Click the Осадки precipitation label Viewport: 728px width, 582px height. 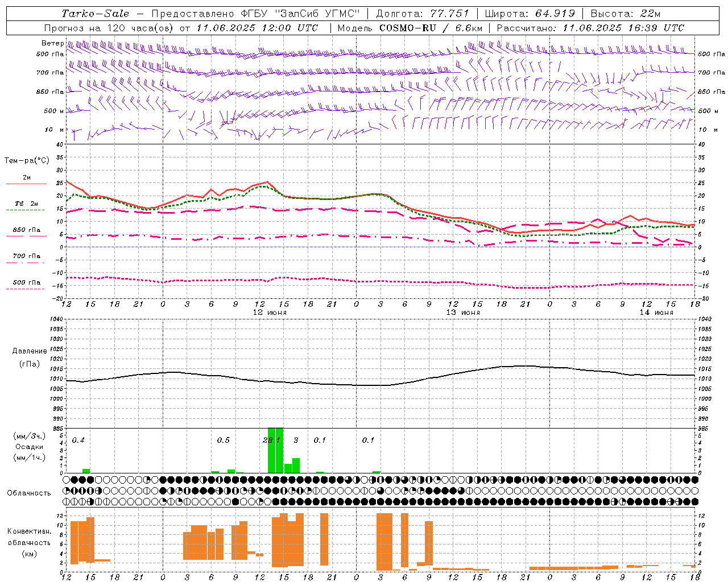(30, 447)
